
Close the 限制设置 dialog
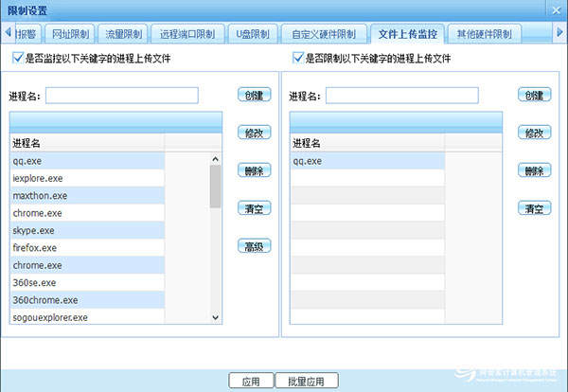click(x=556, y=10)
